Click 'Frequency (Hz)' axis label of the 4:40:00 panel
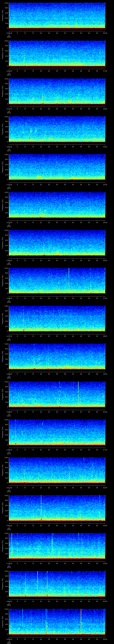The height and width of the screenshot is (644, 114). [3, 432]
